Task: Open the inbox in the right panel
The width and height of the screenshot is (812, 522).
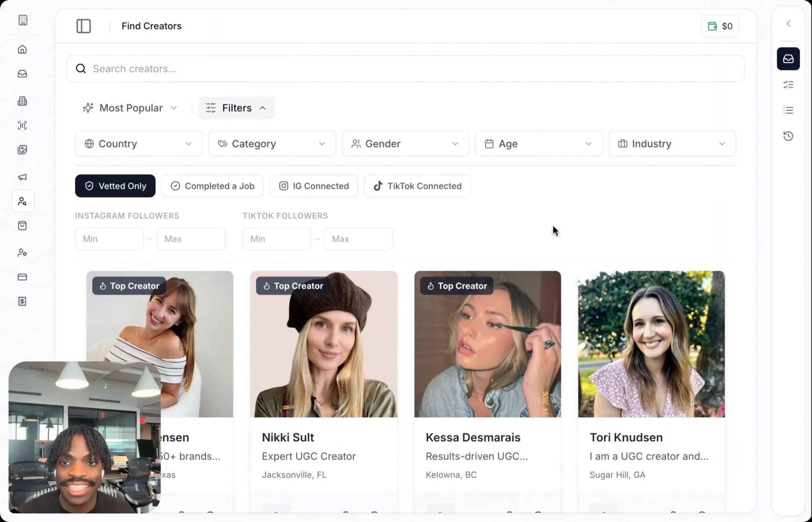Action: pos(788,59)
